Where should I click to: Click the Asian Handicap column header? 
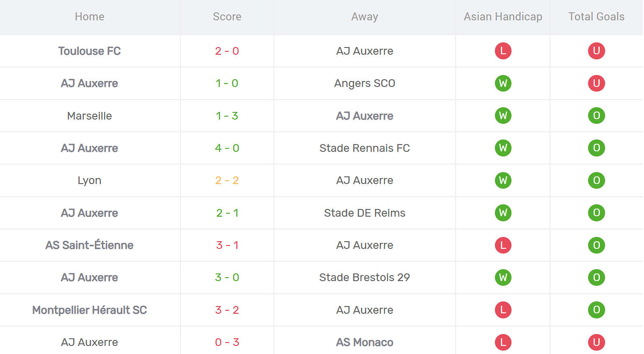pyautogui.click(x=503, y=17)
